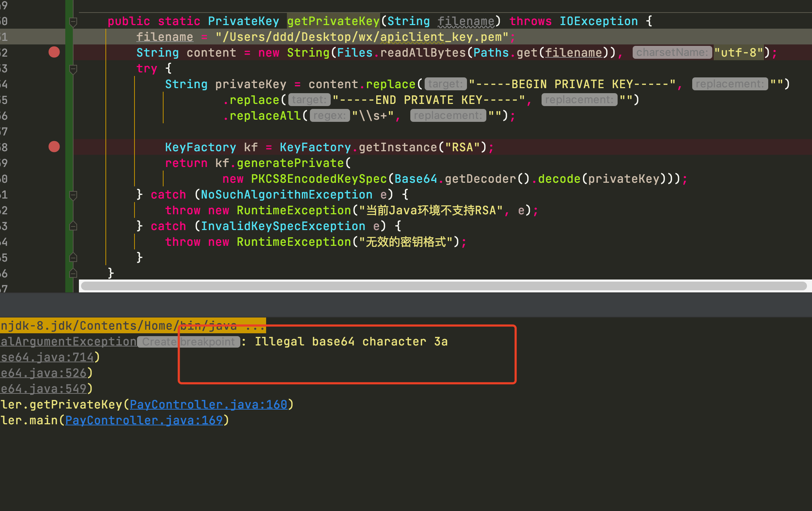Click the Create breakpoint button
This screenshot has width=812, height=511.
click(189, 342)
